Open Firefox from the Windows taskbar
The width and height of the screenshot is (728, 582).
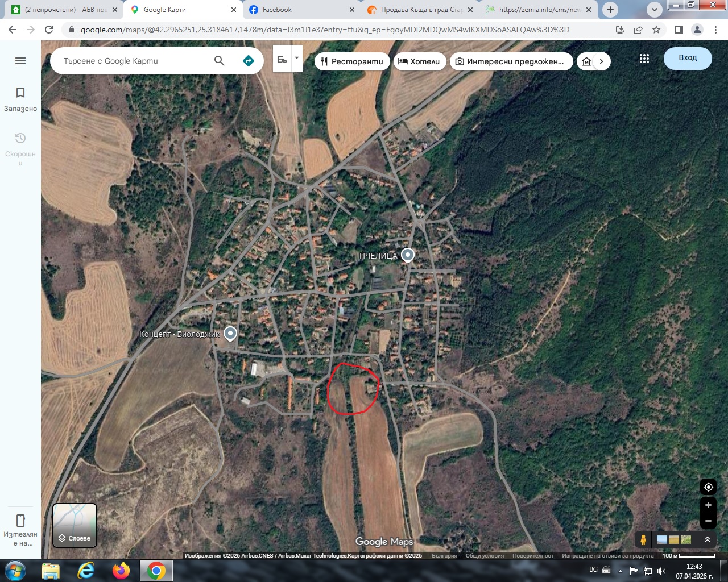point(121,570)
